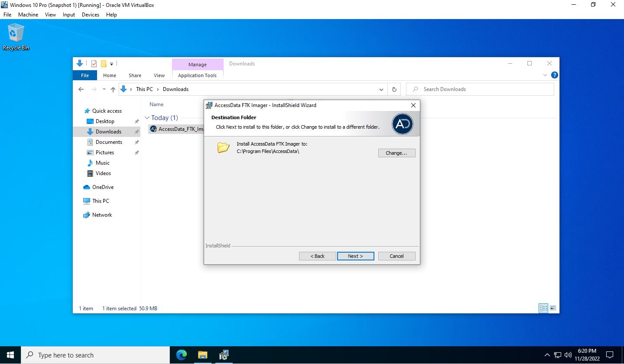Open the notification center icon
The width and height of the screenshot is (624, 364).
(x=610, y=355)
